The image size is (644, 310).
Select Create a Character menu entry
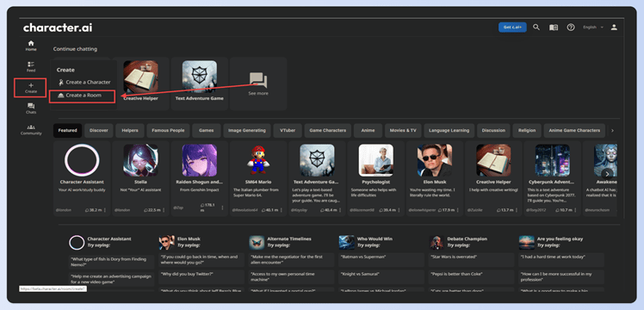click(84, 82)
